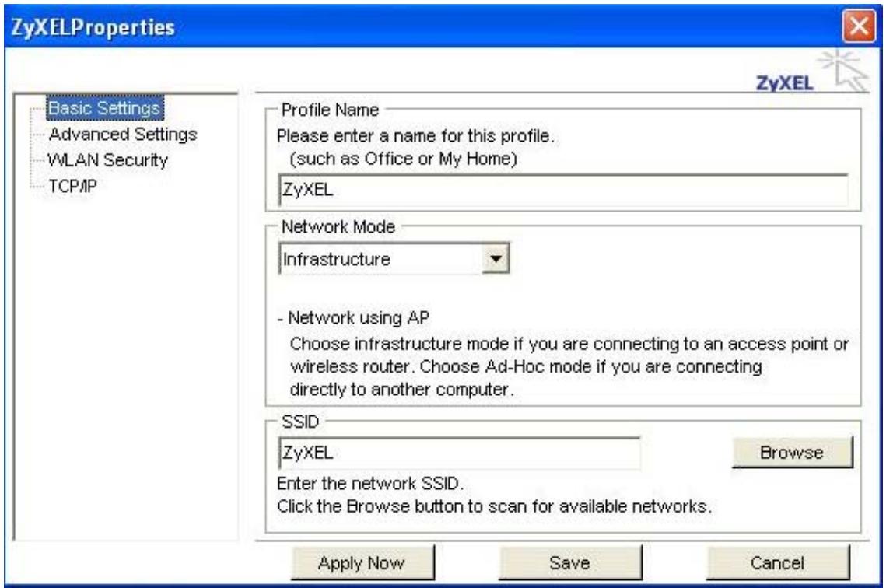The width and height of the screenshot is (886, 588).
Task: Select Basic Settings in the tree
Action: (x=105, y=108)
